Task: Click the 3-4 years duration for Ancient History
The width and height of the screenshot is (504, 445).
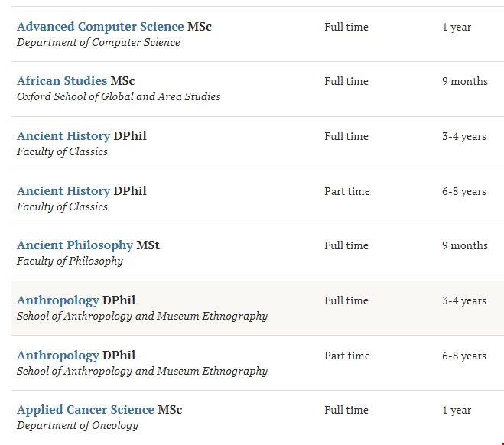Action: pyautogui.click(x=463, y=136)
